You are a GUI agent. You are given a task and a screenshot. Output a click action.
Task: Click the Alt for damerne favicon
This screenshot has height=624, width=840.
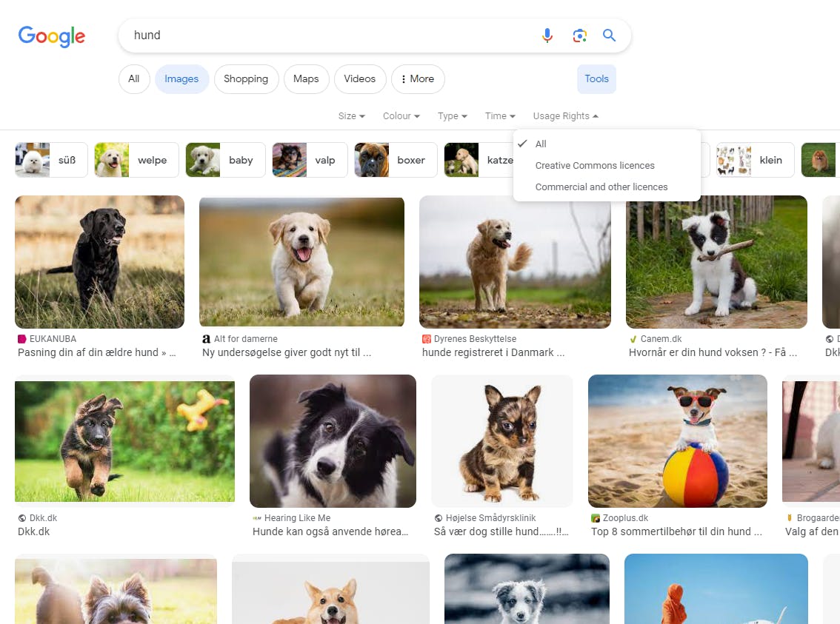(x=206, y=339)
